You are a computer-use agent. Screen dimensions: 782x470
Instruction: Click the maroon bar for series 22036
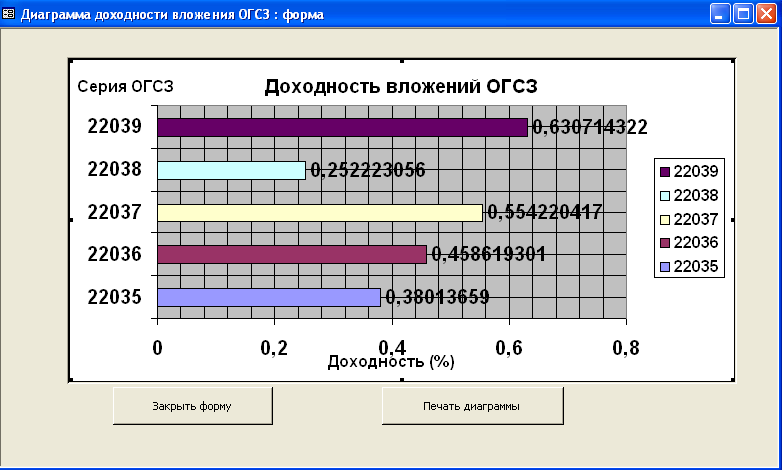click(292, 255)
